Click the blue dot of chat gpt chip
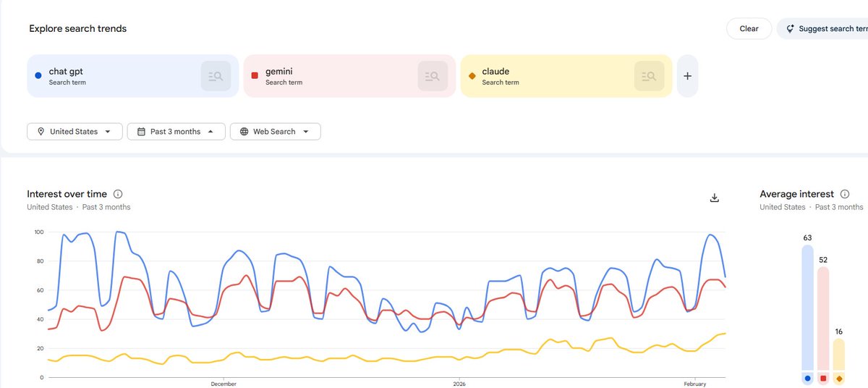The height and width of the screenshot is (388, 868). (x=38, y=76)
